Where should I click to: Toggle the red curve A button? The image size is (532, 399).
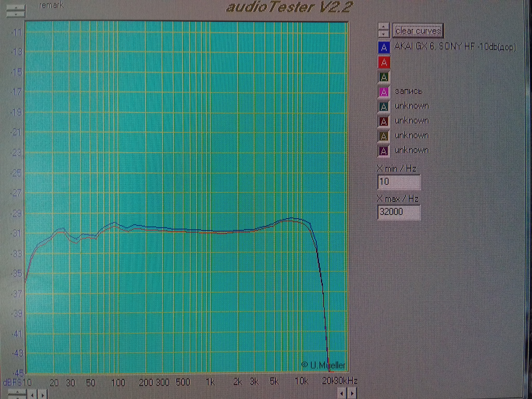(384, 62)
